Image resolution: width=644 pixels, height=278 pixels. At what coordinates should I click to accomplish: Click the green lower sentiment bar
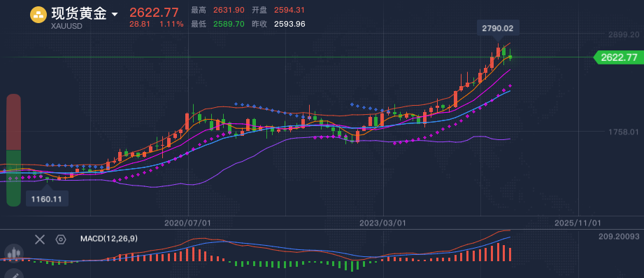13,178
